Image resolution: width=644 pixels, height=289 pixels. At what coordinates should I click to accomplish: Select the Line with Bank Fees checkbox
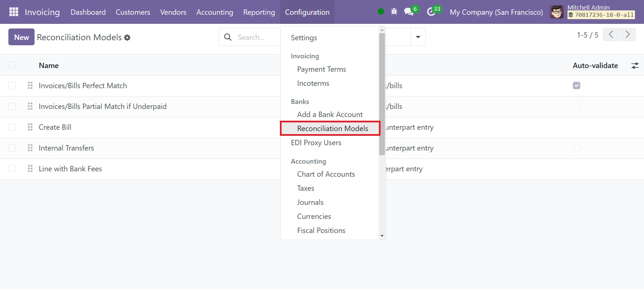tap(12, 169)
